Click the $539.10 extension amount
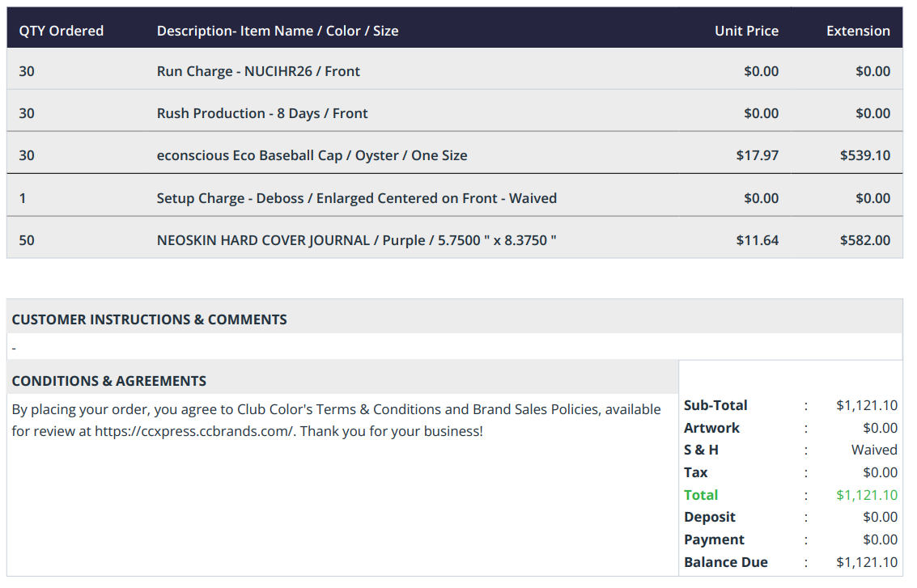The image size is (917, 588). click(x=865, y=155)
